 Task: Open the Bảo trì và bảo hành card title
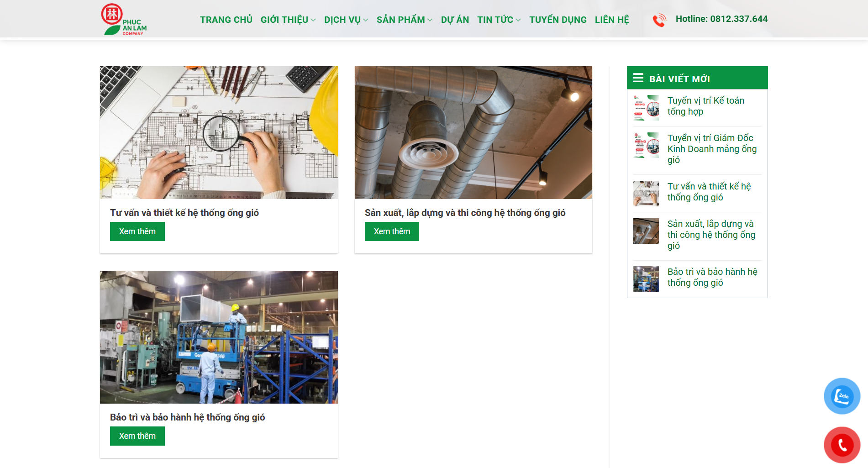click(187, 417)
